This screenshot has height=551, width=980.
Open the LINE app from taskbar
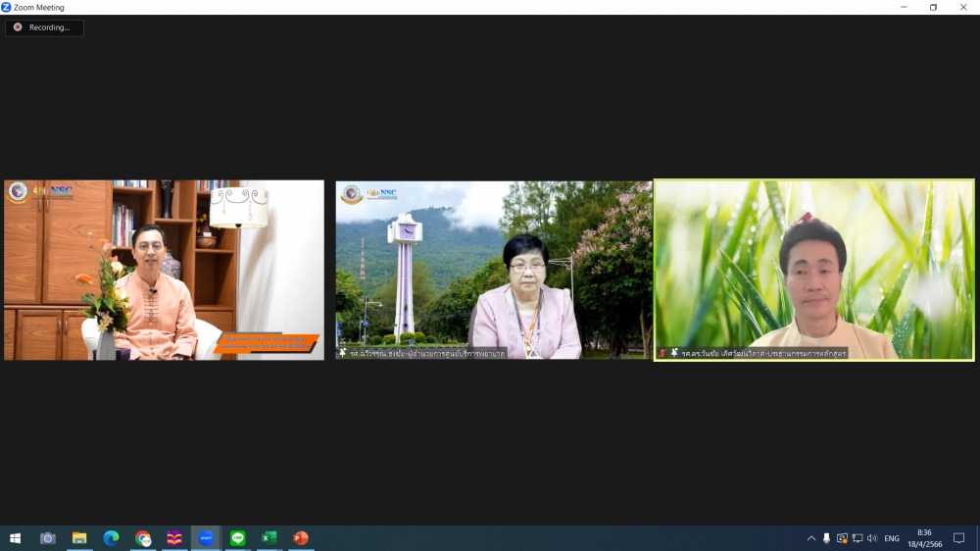point(237,538)
